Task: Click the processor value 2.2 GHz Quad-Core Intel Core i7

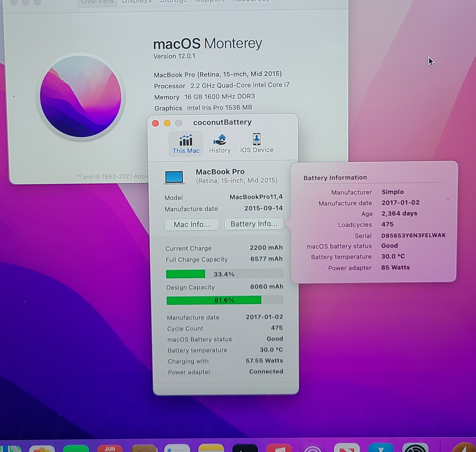Action: tap(240, 85)
